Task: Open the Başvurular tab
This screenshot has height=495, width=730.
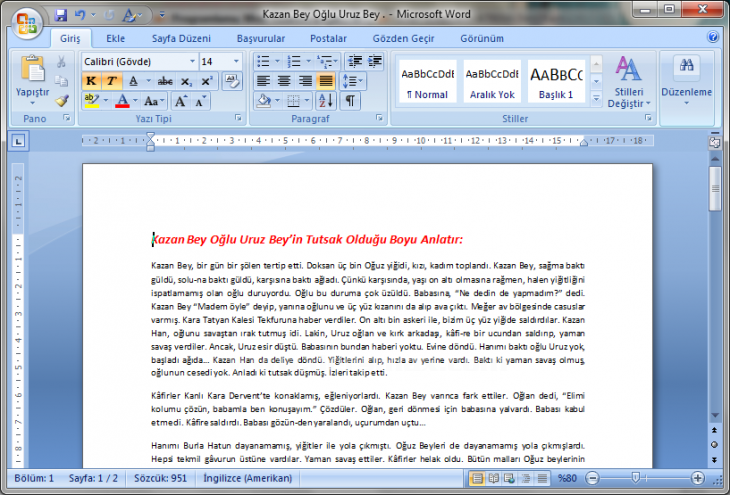Action: [x=261, y=38]
